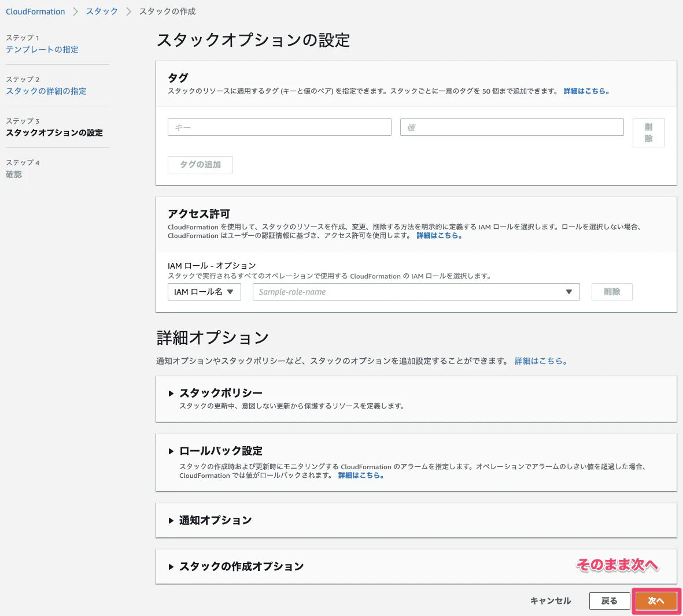Click the orange 次へ button
The image size is (683, 616).
656,601
